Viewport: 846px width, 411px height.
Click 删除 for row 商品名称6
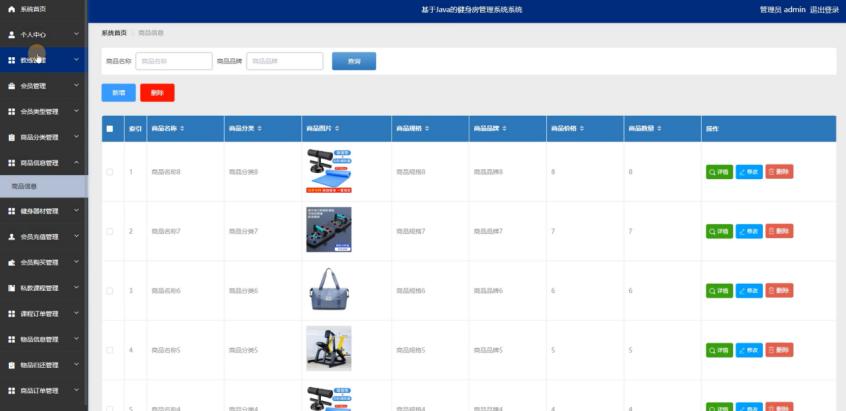779,291
